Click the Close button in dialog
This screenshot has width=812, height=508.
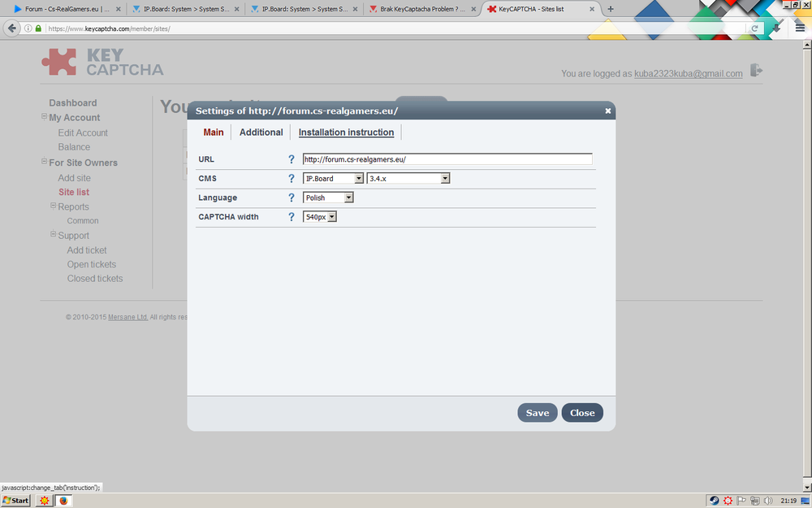[581, 413]
